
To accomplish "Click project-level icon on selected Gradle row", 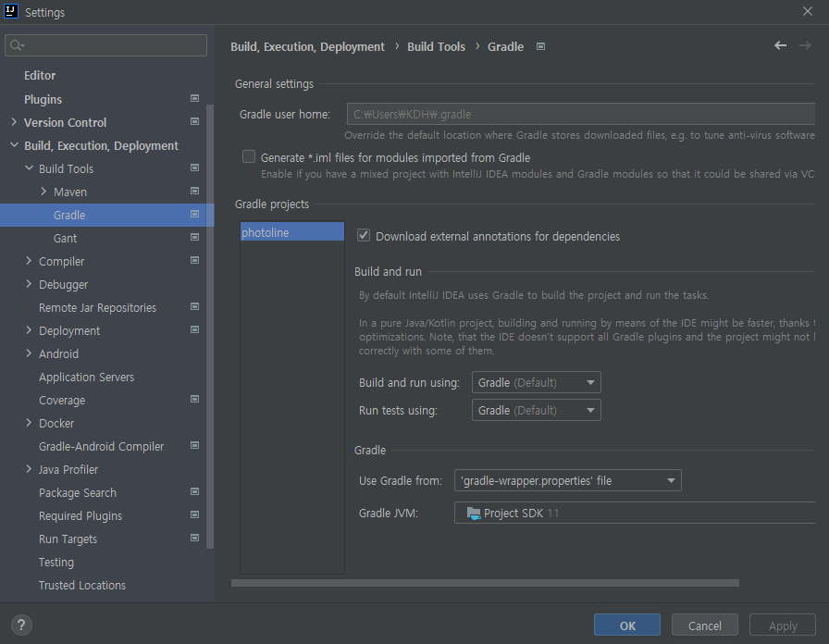I will tap(194, 214).
